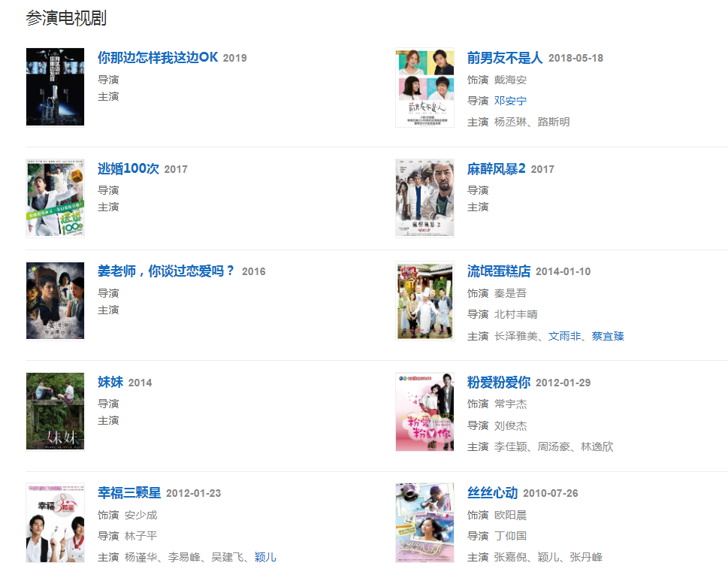Open the 颖儿 link under 幸福三颗星
The height and width of the screenshot is (578, 728).
click(265, 557)
